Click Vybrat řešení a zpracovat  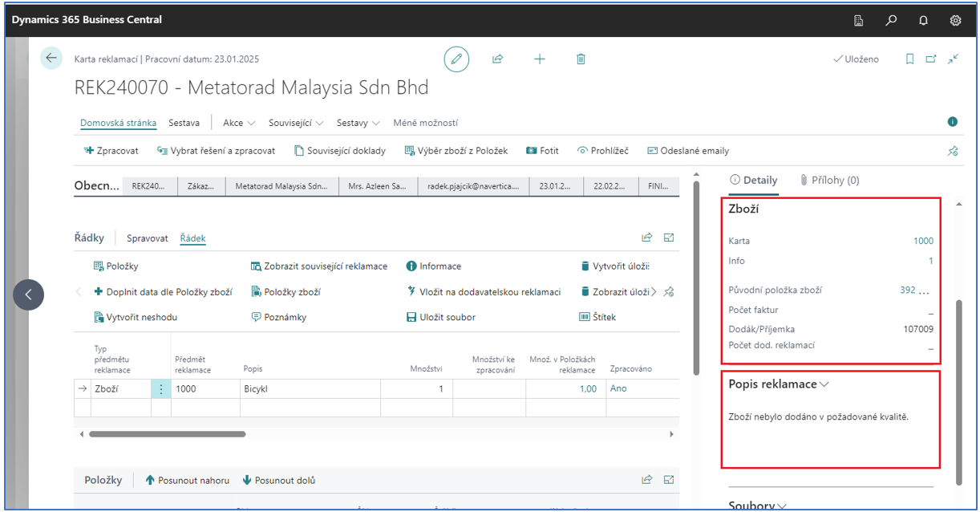click(216, 151)
